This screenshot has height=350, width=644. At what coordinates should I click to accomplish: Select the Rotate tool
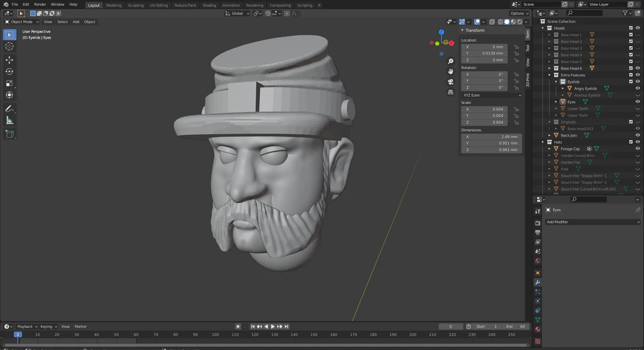pyautogui.click(x=9, y=72)
